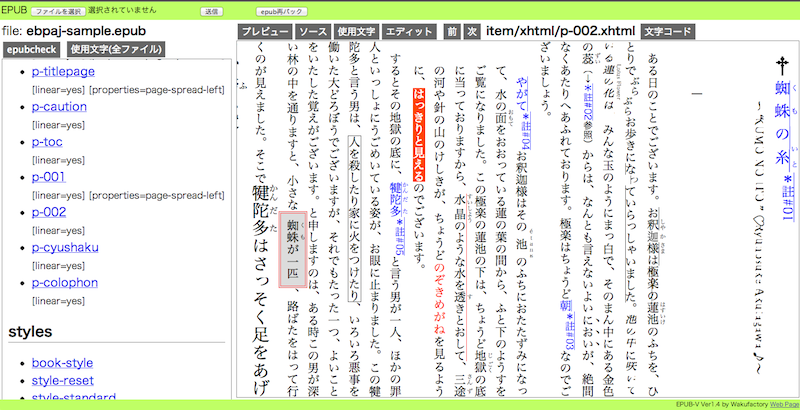This screenshot has height=410, width=800.
Task: Open the book-style stylesheet link
Action: coord(62,363)
